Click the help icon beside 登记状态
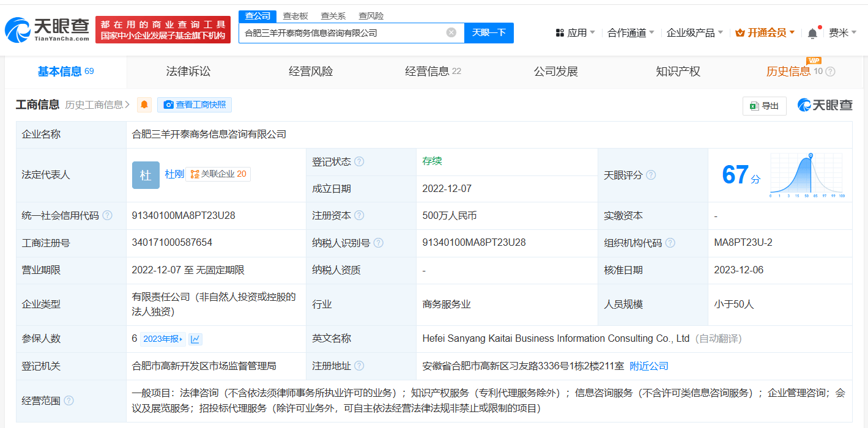This screenshot has width=868, height=428. pos(359,162)
